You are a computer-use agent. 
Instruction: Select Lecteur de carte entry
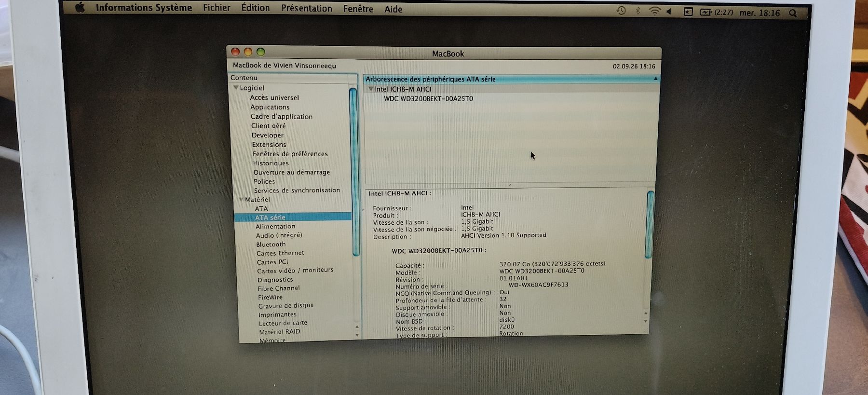[283, 323]
